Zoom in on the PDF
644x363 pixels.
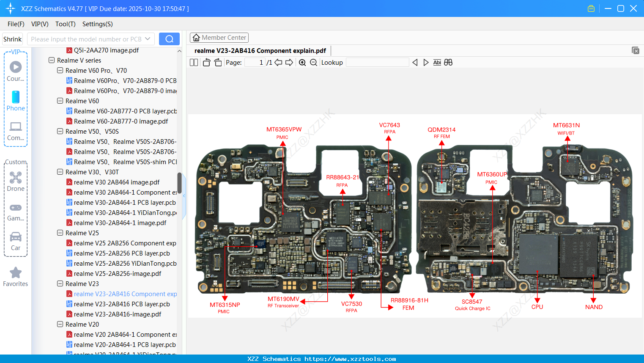pos(302,63)
